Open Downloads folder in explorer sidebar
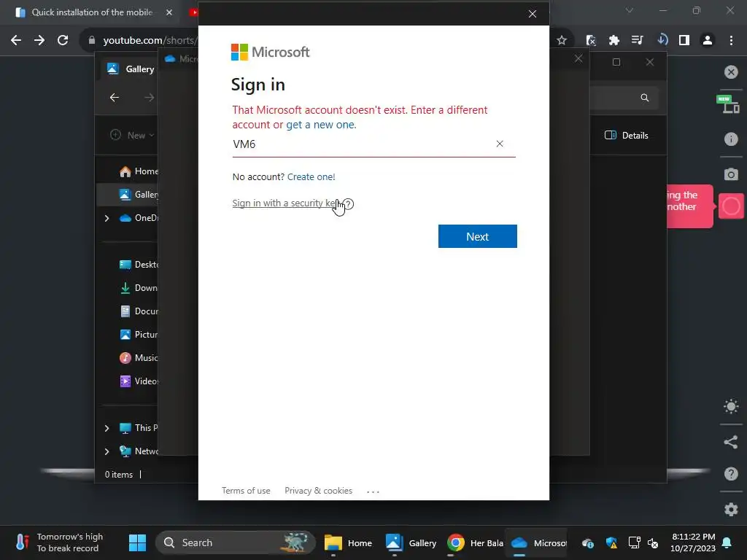747x560 pixels. [139, 288]
